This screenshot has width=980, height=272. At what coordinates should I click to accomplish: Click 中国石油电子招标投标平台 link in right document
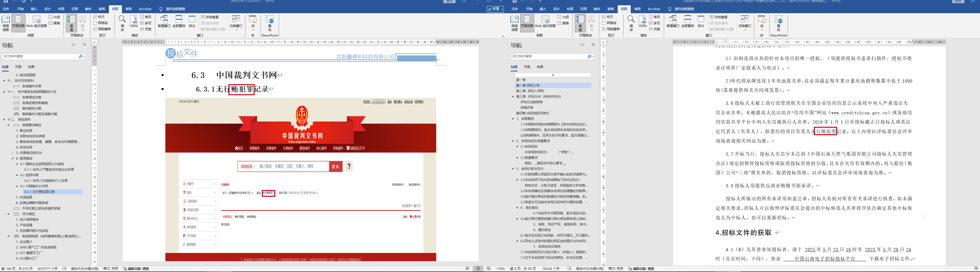[x=824, y=259]
